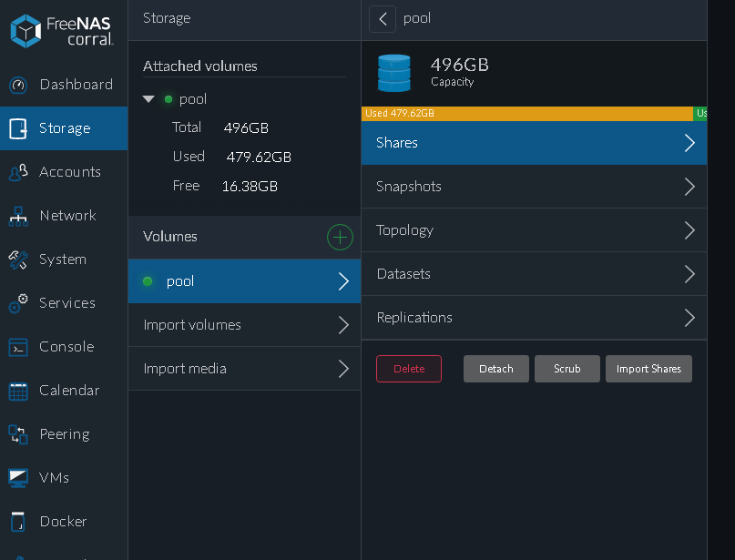Click the orange used capacity bar

pyautogui.click(x=526, y=114)
